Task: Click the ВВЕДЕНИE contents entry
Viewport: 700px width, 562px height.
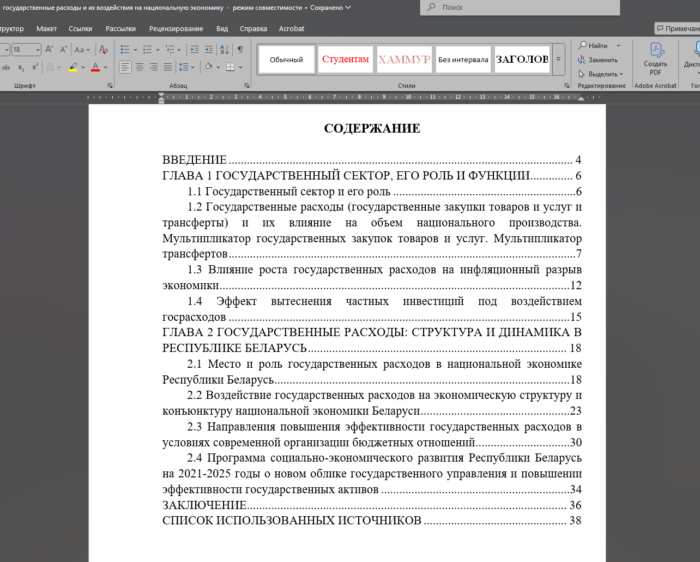Action: pyautogui.click(x=371, y=160)
